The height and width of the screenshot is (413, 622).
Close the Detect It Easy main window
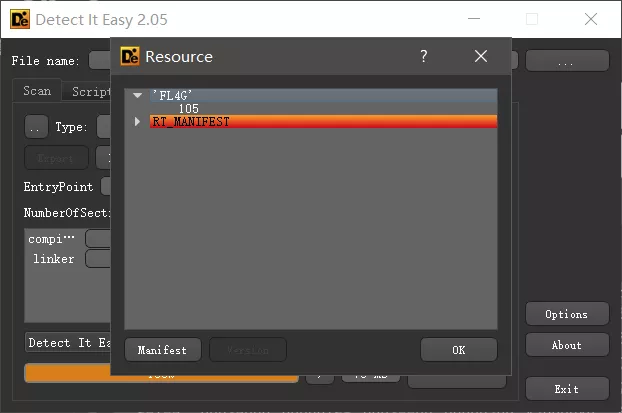tap(591, 19)
